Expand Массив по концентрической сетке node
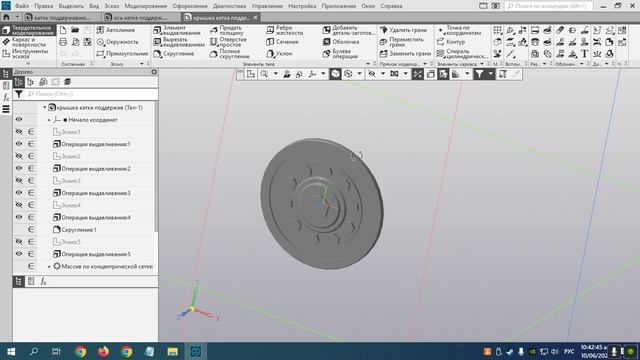 tap(49, 267)
